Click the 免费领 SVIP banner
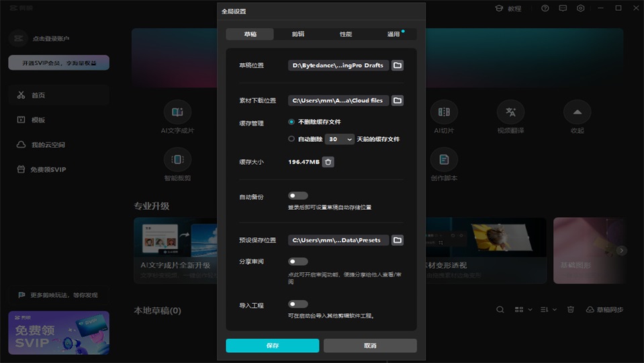644x363 pixels. [58, 333]
